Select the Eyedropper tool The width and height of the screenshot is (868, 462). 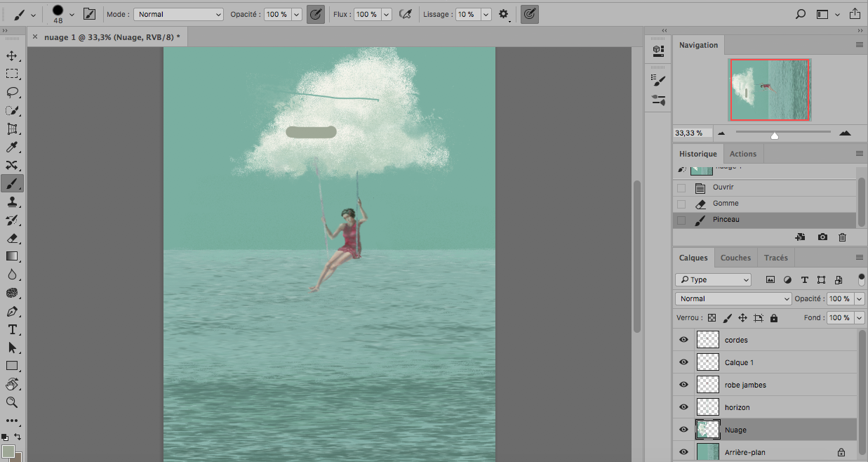[x=12, y=147]
